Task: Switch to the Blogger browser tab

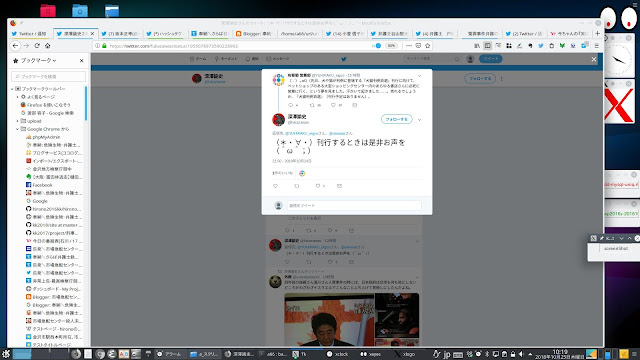Action: [253, 33]
